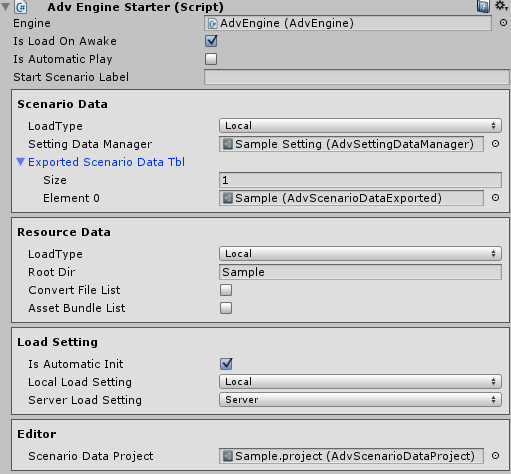Disable Is Load On Awake checkbox
The image size is (511, 474).
pos(211,41)
